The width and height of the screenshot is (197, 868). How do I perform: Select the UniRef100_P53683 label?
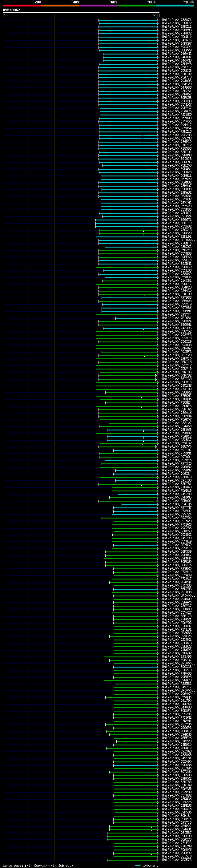177,633
